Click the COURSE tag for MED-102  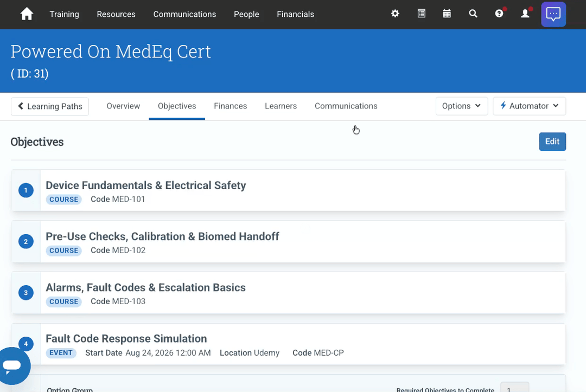click(x=63, y=250)
